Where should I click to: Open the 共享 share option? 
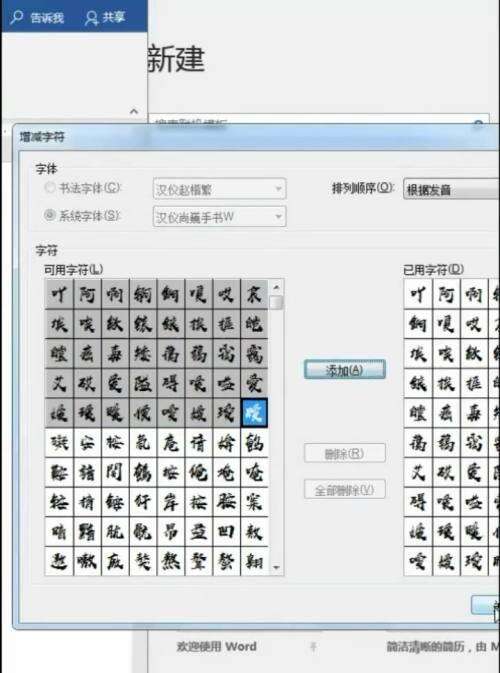click(104, 17)
